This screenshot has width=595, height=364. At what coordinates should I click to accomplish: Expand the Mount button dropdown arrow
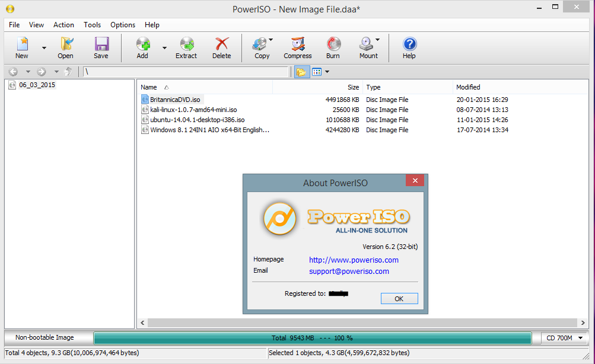[377, 40]
